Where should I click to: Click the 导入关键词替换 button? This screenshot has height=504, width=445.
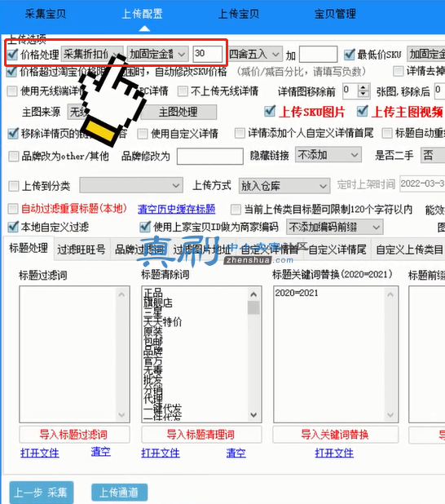pos(336,435)
